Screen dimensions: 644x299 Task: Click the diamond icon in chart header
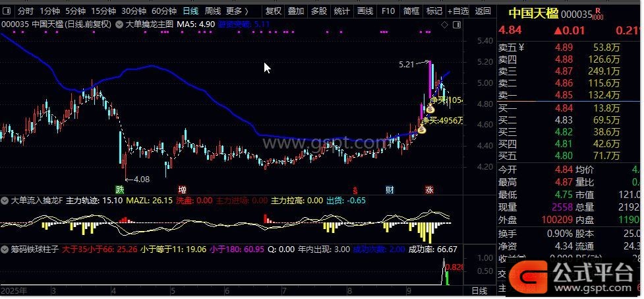pos(444,25)
